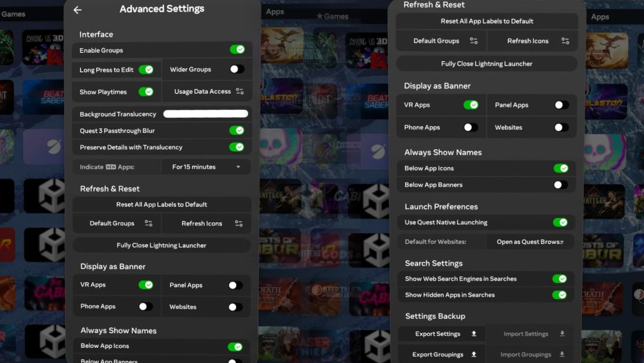644x363 pixels.
Task: Open Default for Websites dropdown
Action: coord(530,241)
